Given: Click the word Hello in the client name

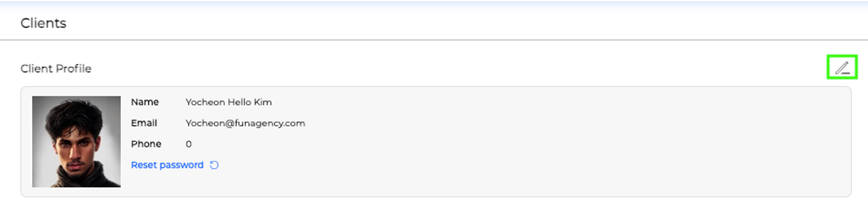Looking at the screenshot, I should coord(239,102).
